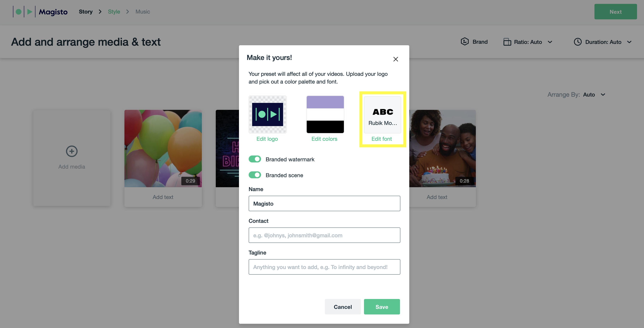644x328 pixels.
Task: Click the plus icon to add media
Action: pyautogui.click(x=72, y=151)
